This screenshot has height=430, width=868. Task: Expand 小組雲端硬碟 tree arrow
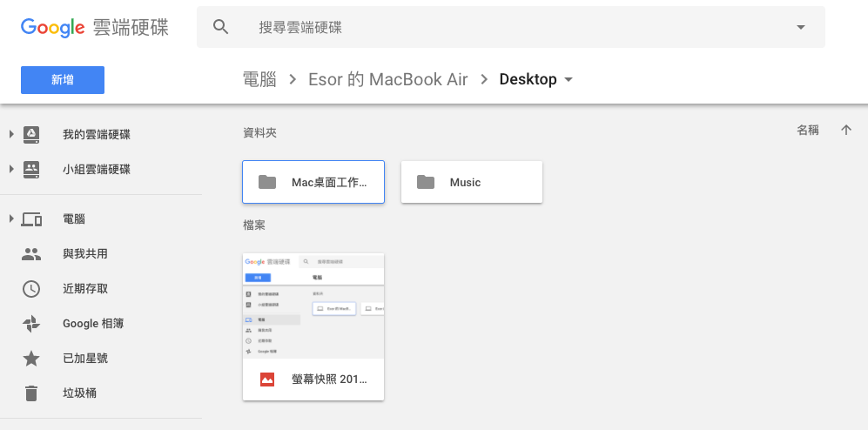11,169
